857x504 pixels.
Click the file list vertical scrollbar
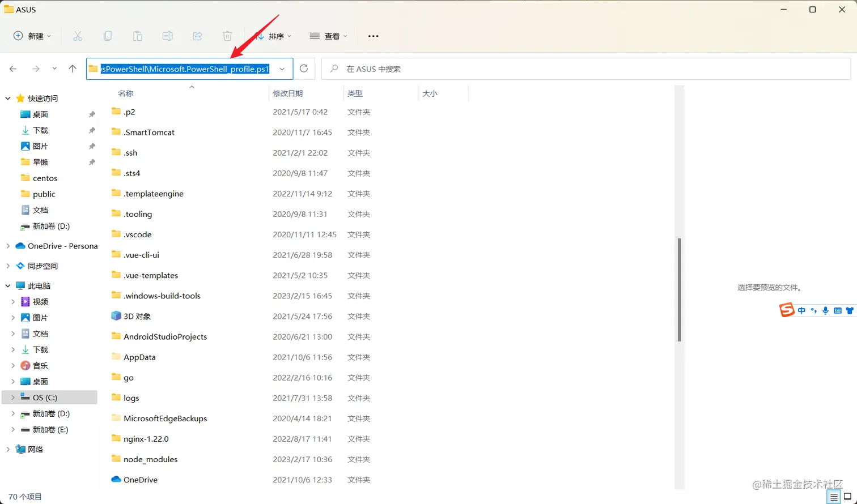pyautogui.click(x=679, y=289)
